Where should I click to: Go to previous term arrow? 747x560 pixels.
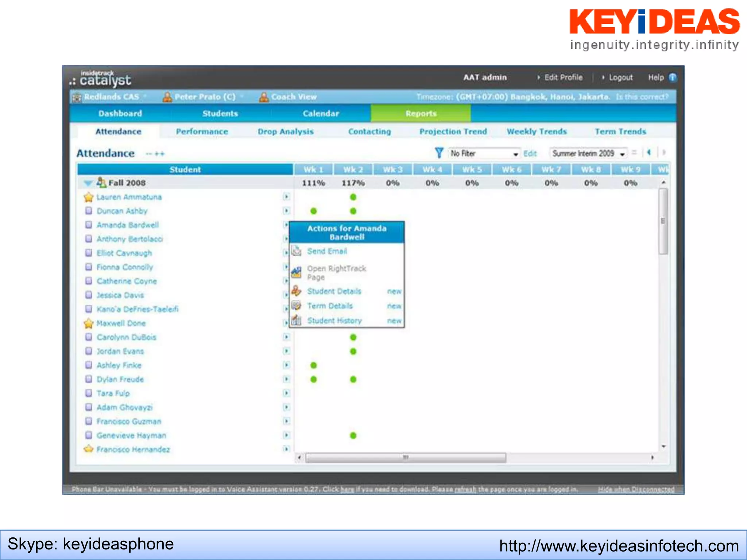click(x=649, y=152)
